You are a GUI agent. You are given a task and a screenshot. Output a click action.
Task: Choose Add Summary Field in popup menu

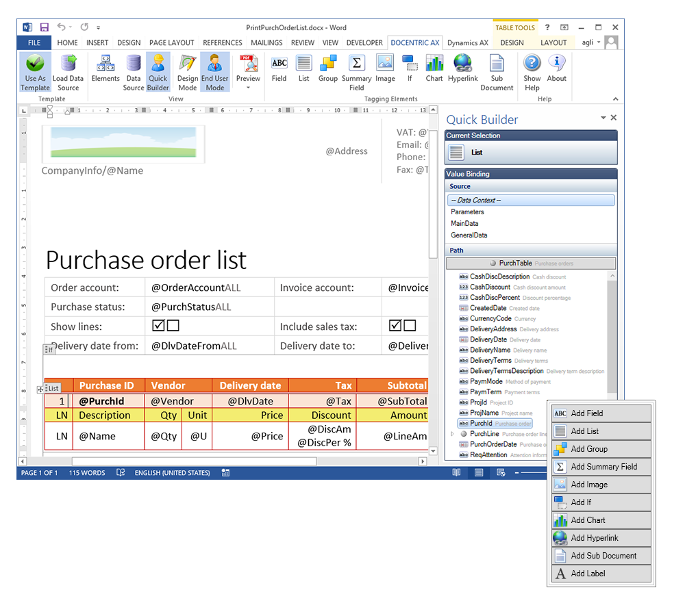[601, 467]
